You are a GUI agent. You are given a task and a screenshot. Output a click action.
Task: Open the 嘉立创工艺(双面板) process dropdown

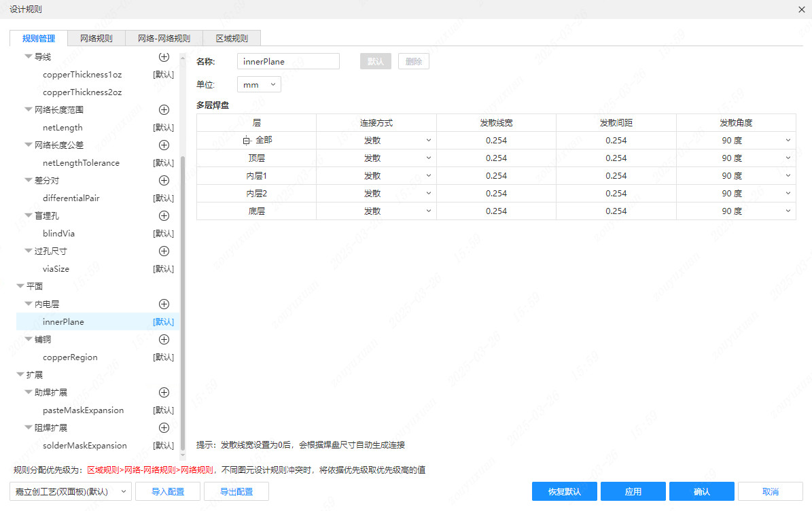pyautogui.click(x=69, y=491)
